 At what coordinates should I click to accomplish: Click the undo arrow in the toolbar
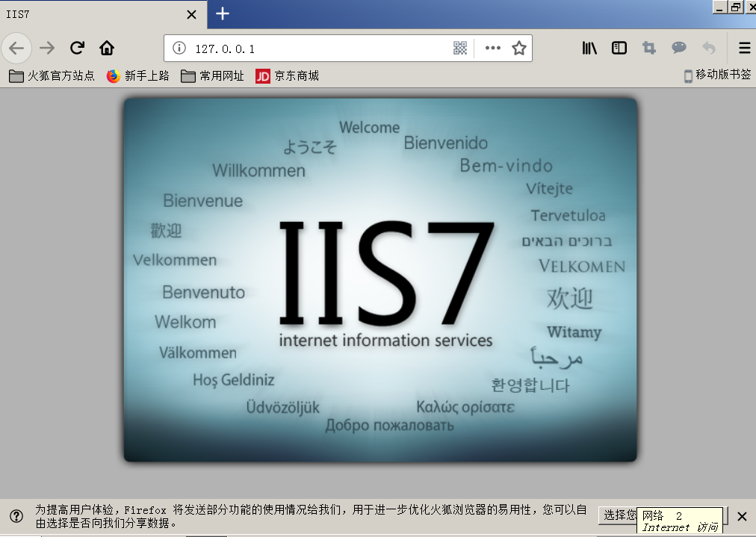pos(709,48)
